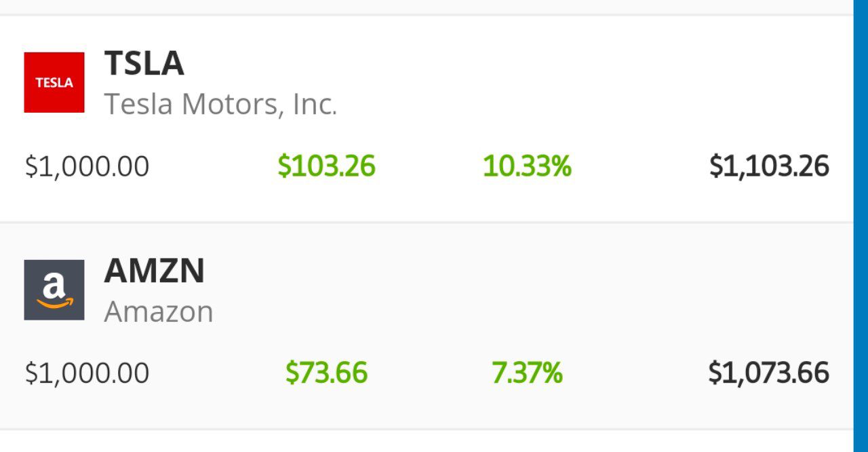Screen dimensions: 868x452
Task: Click the partial row above TSLA
Action: [x=426, y=7]
